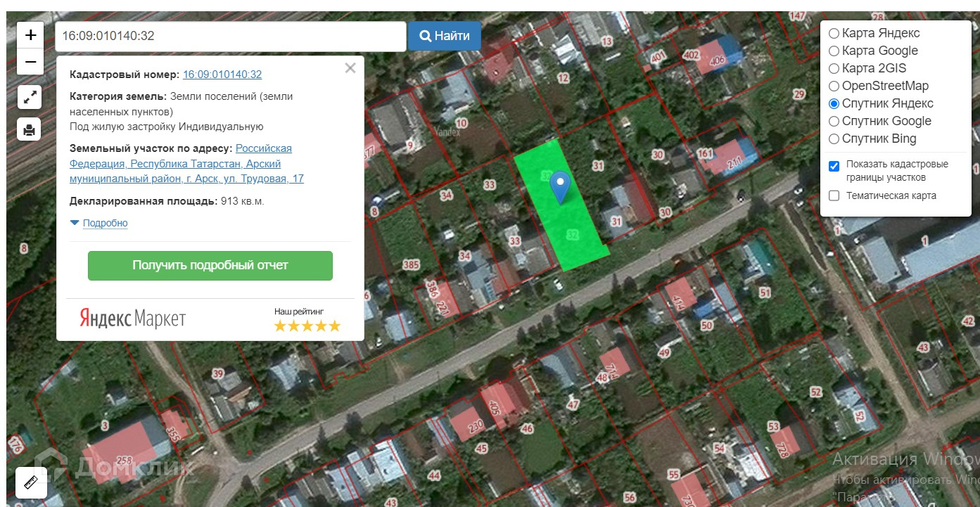Image resolution: width=980 pixels, height=507 pixels.
Task: Click plot number 405 on map
Action: [x=494, y=407]
